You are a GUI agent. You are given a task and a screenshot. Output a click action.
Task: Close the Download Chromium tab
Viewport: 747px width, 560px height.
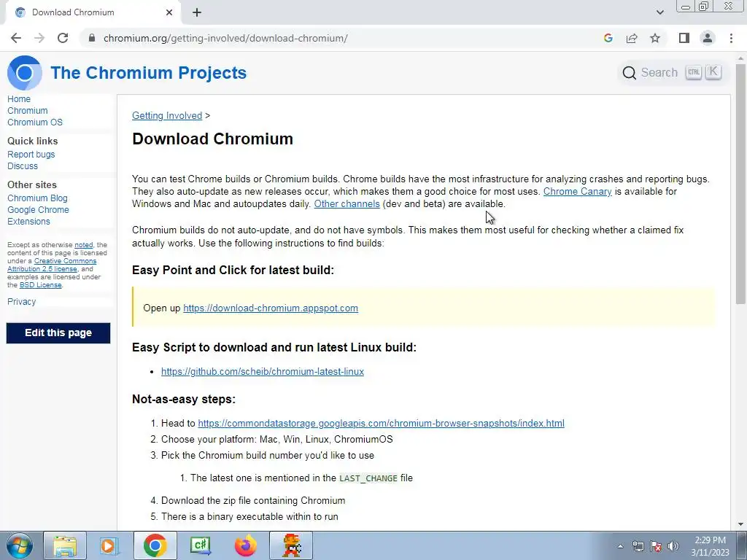pyautogui.click(x=169, y=12)
